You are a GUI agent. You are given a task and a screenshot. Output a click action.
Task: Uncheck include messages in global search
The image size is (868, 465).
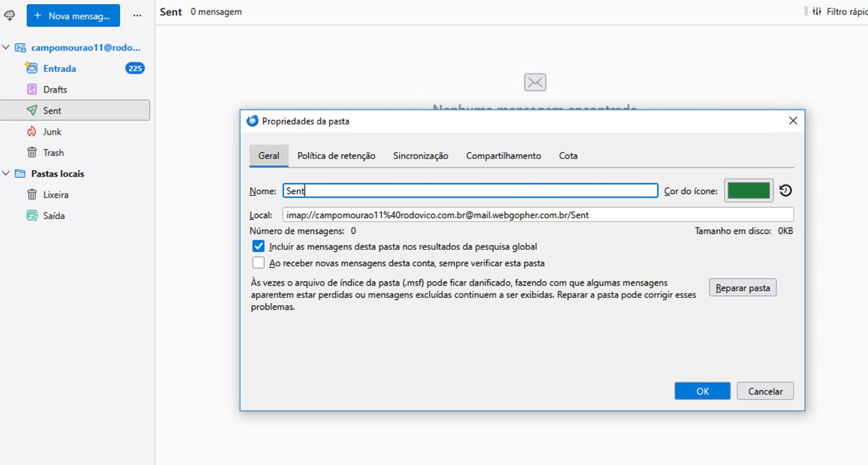[x=258, y=247]
